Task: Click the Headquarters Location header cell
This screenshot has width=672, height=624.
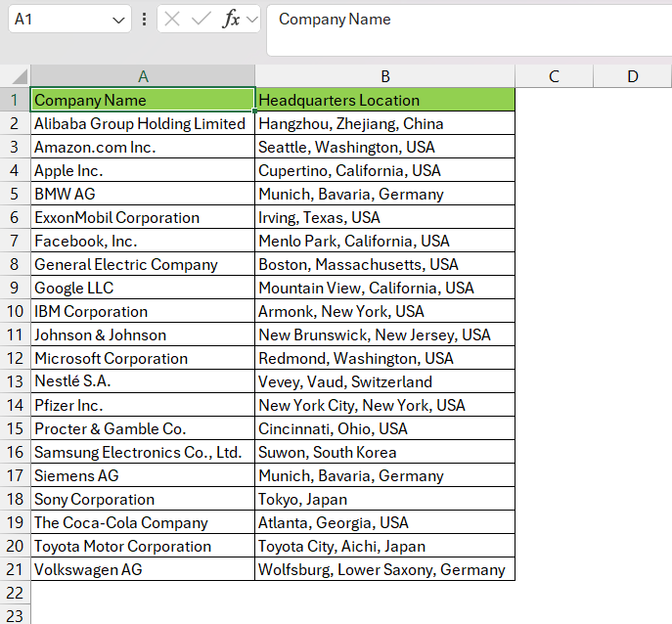Action: pos(384,100)
